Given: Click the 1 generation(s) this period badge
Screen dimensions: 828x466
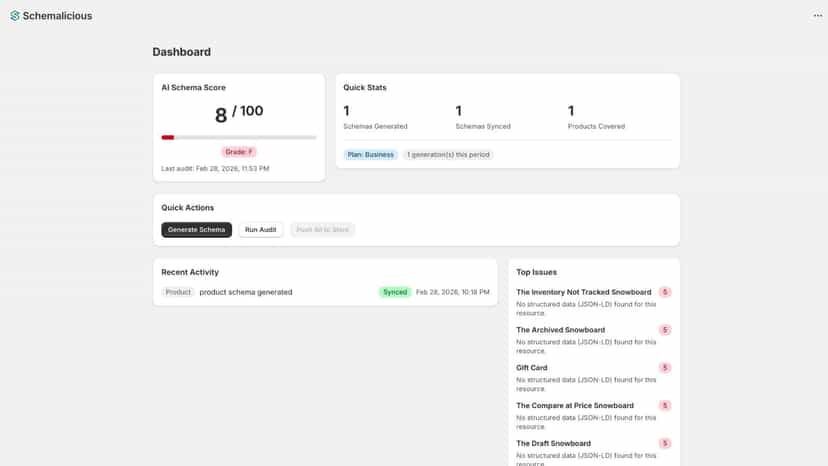Looking at the screenshot, I should coord(448,155).
